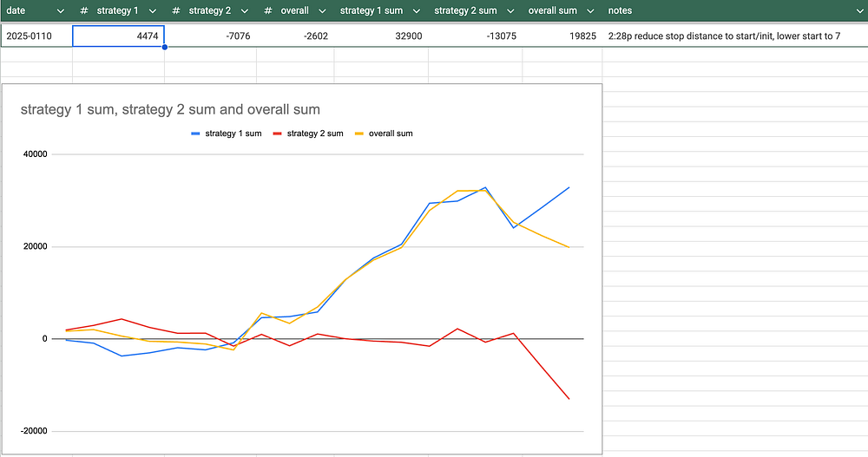Click the -20000 y-axis label

[x=34, y=431]
